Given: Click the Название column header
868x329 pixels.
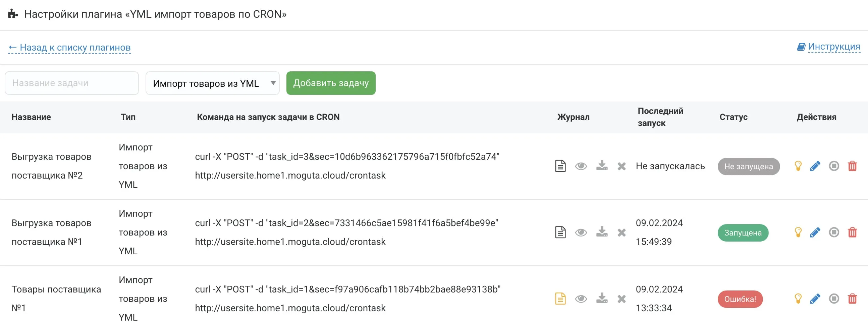Looking at the screenshot, I should [31, 117].
